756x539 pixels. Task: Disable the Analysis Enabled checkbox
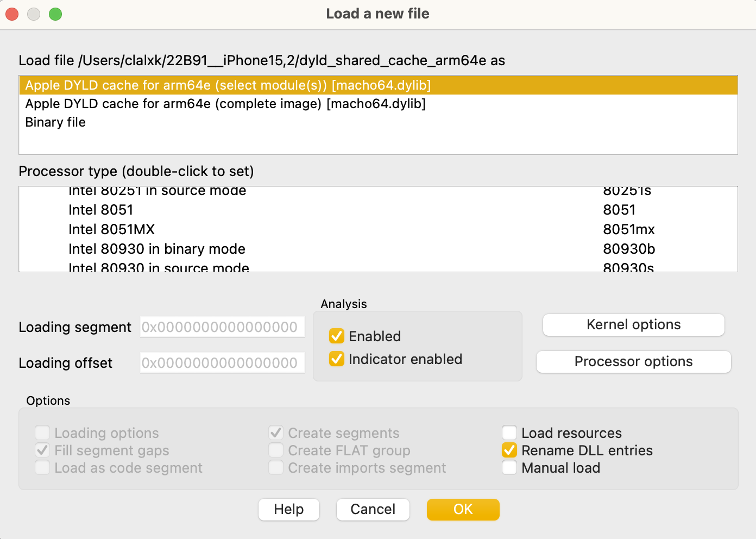[x=337, y=336]
